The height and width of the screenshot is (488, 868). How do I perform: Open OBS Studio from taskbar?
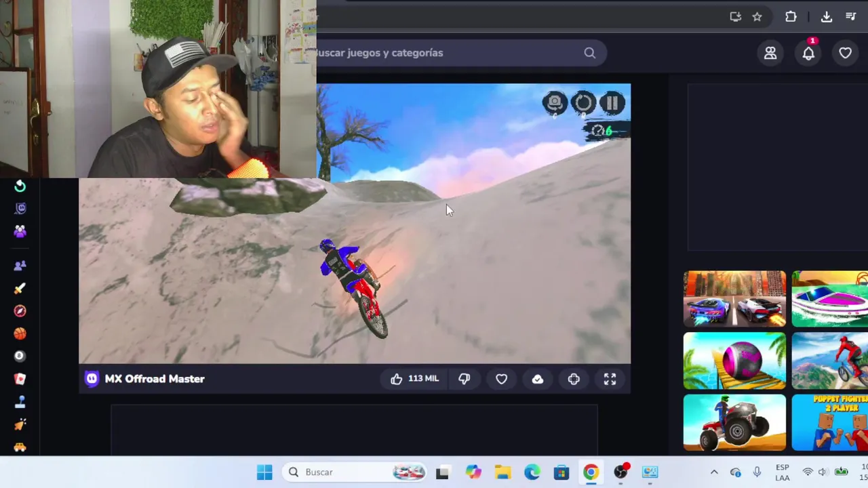pyautogui.click(x=621, y=472)
